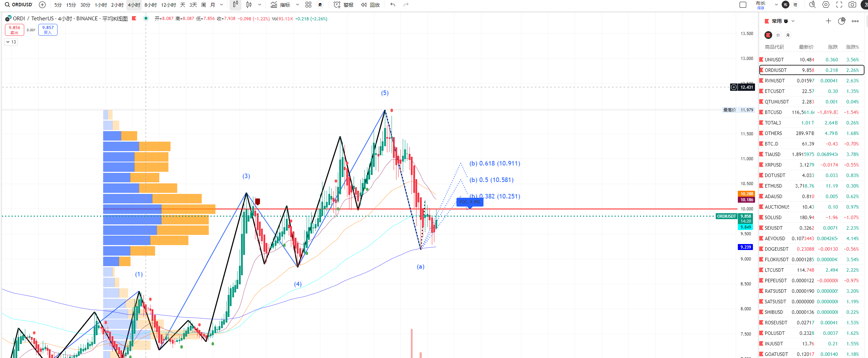Image resolution: width=868 pixels, height=358 pixels.
Task: Expand the chart type dropdown chevron
Action: point(260,5)
